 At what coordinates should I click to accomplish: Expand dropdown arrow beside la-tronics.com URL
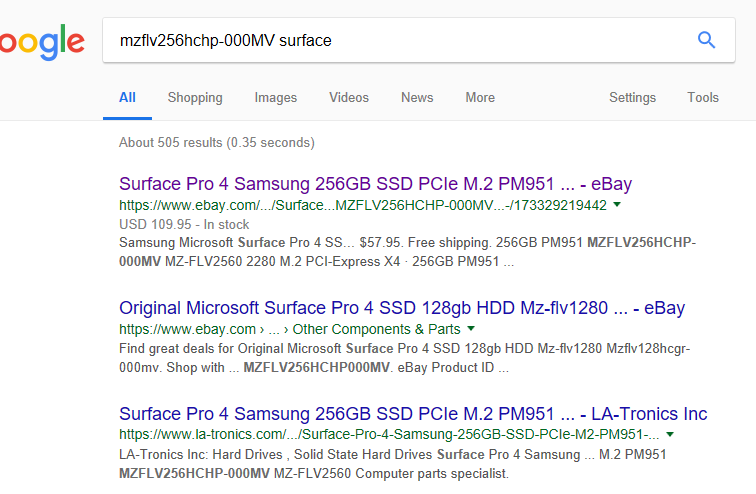(x=670, y=434)
